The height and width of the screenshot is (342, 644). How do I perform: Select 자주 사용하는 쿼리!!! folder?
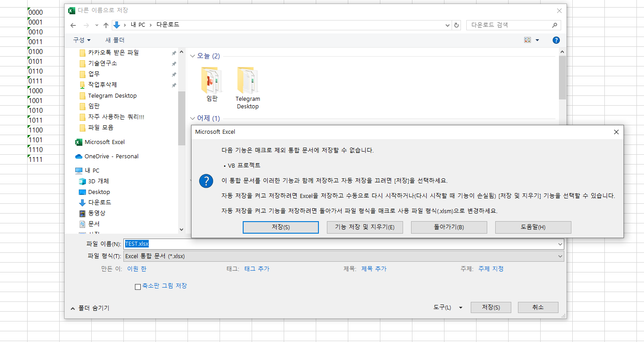(x=116, y=117)
